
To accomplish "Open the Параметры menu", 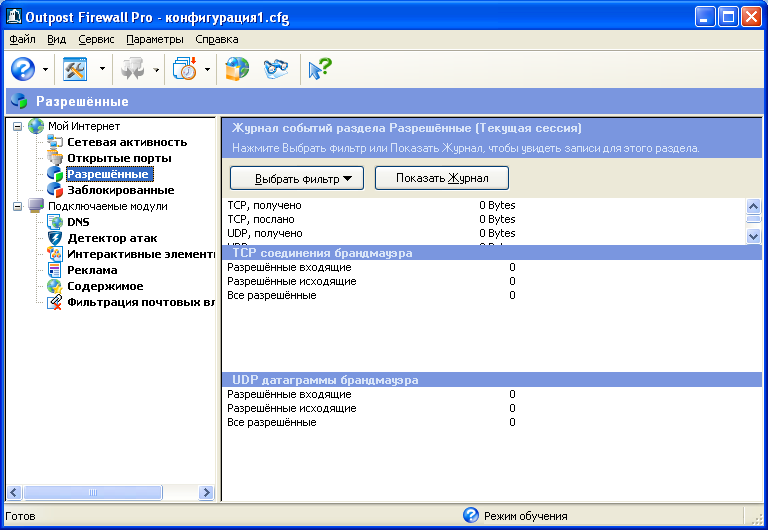I will (155, 39).
